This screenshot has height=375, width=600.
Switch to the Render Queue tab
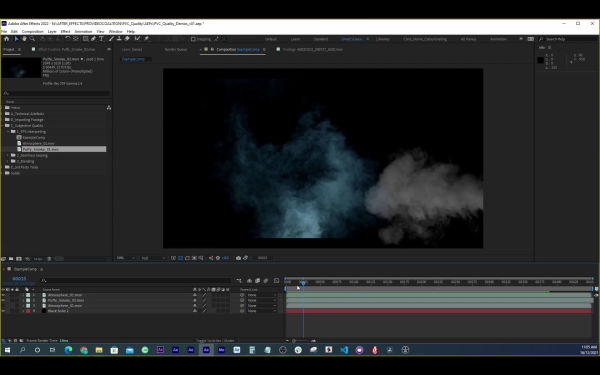point(176,49)
